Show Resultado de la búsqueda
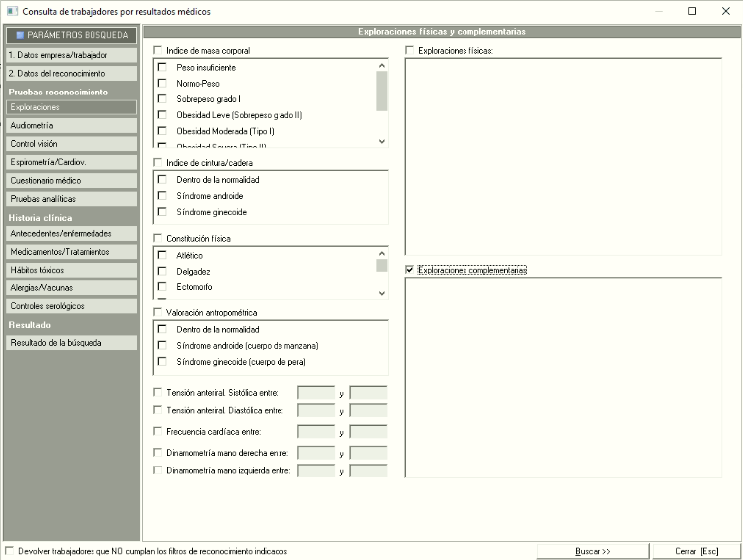 [70, 342]
